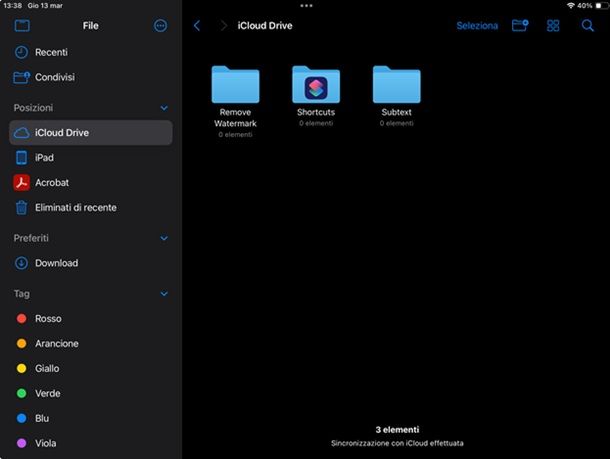Viewport: 610px width, 459px height.
Task: Filter by Giallo yellow tag dot
Action: [x=21, y=368]
